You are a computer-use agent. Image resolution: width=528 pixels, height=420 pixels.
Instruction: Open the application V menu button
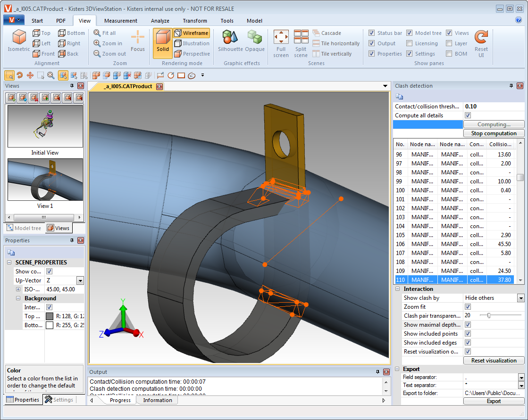pos(14,20)
